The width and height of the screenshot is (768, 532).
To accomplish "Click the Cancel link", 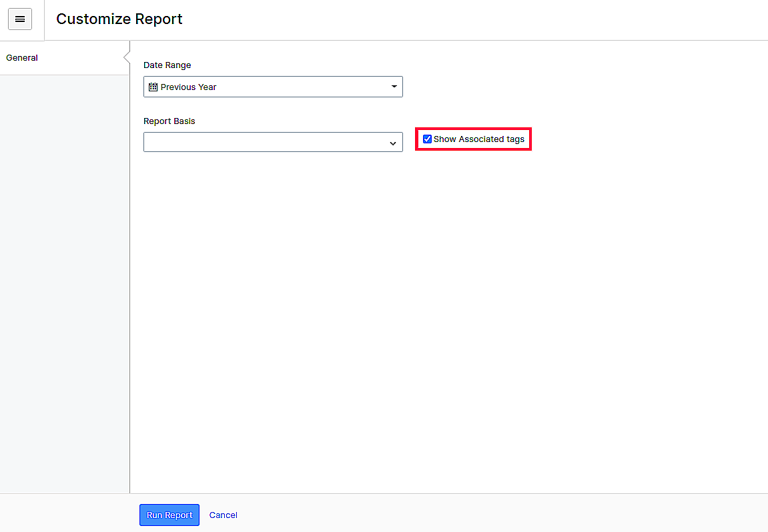I will click(223, 515).
